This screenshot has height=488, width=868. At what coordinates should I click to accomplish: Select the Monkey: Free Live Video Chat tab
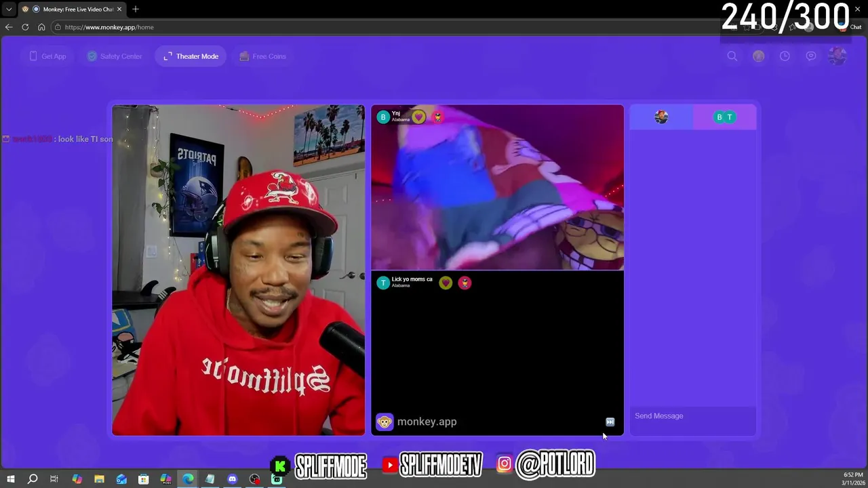coord(72,9)
